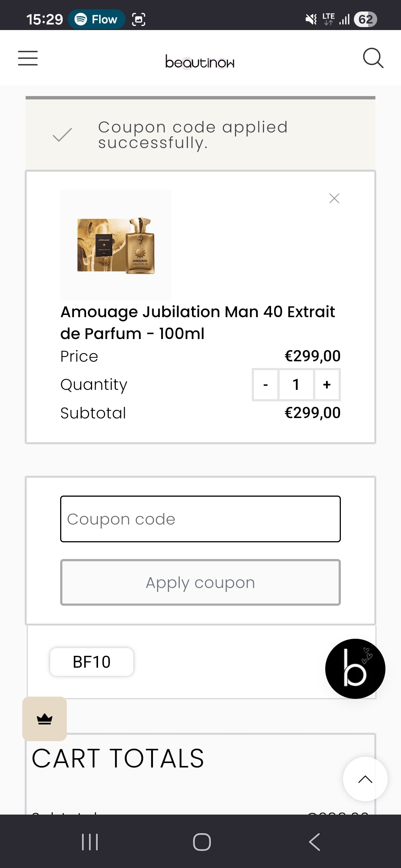Go to homepage via beautinow logo
Image resolution: width=401 pixels, height=868 pixels.
click(x=200, y=62)
